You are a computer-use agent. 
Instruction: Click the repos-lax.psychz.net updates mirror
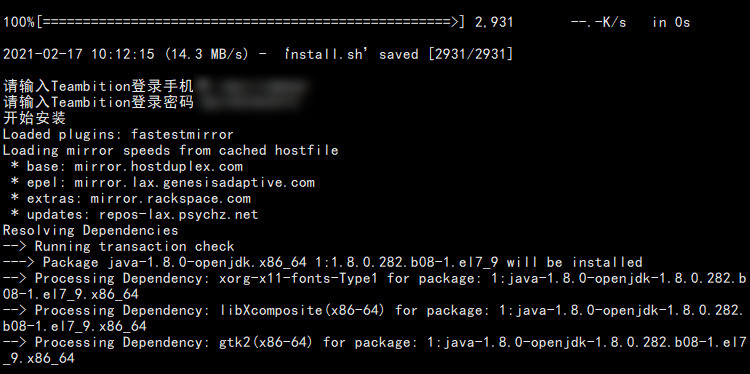(x=178, y=214)
